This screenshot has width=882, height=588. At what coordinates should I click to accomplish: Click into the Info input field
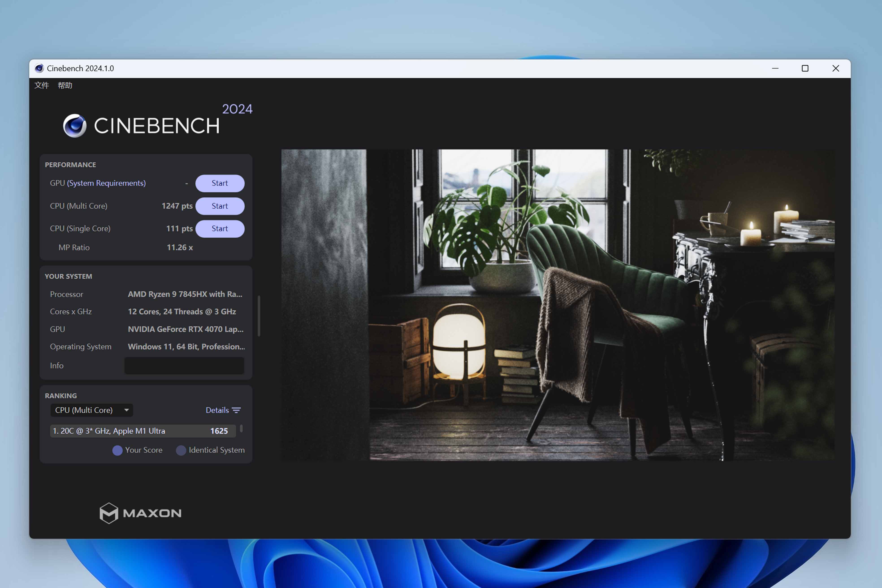tap(184, 366)
